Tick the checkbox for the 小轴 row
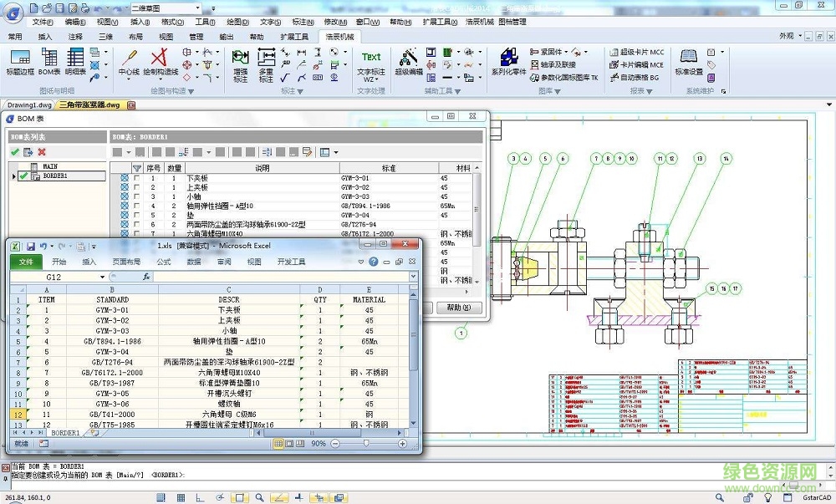Image resolution: width=836 pixels, height=504 pixels. pyautogui.click(x=137, y=196)
